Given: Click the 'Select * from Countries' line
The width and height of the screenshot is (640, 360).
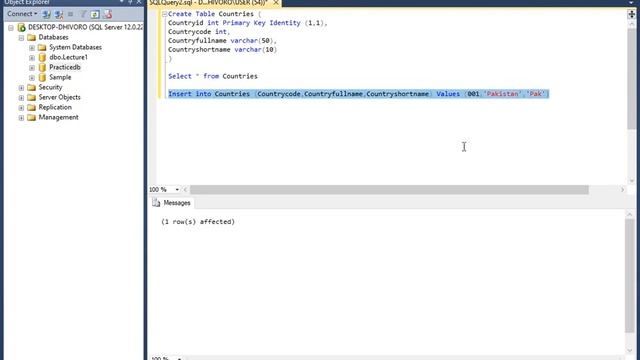Looking at the screenshot, I should coord(213,76).
